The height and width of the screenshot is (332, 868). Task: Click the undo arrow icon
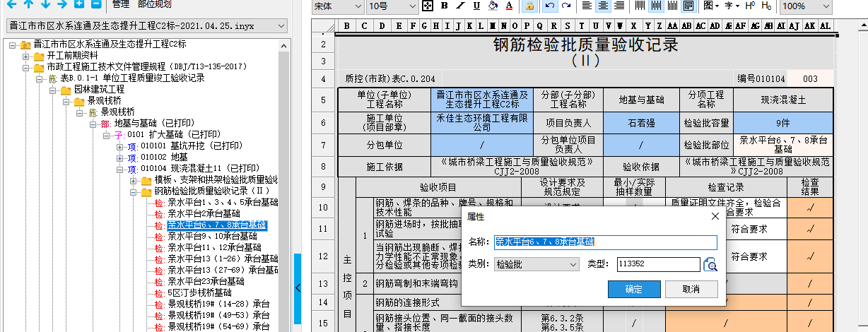click(x=549, y=6)
